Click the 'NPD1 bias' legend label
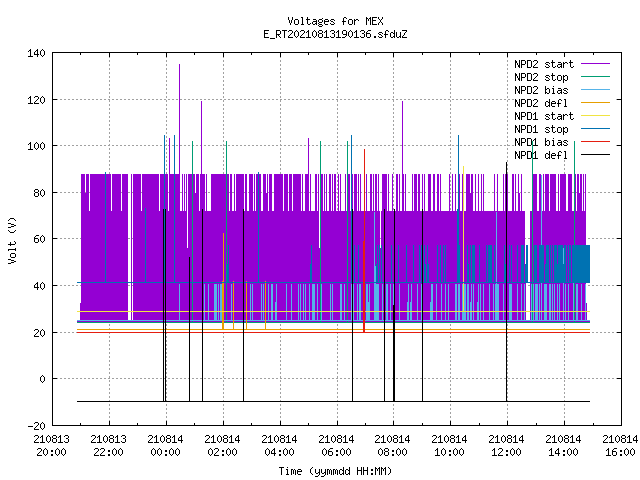 pyautogui.click(x=541, y=142)
